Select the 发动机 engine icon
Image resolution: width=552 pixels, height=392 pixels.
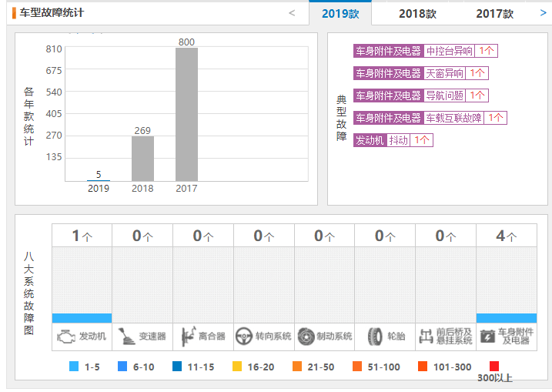pyautogui.click(x=66, y=337)
